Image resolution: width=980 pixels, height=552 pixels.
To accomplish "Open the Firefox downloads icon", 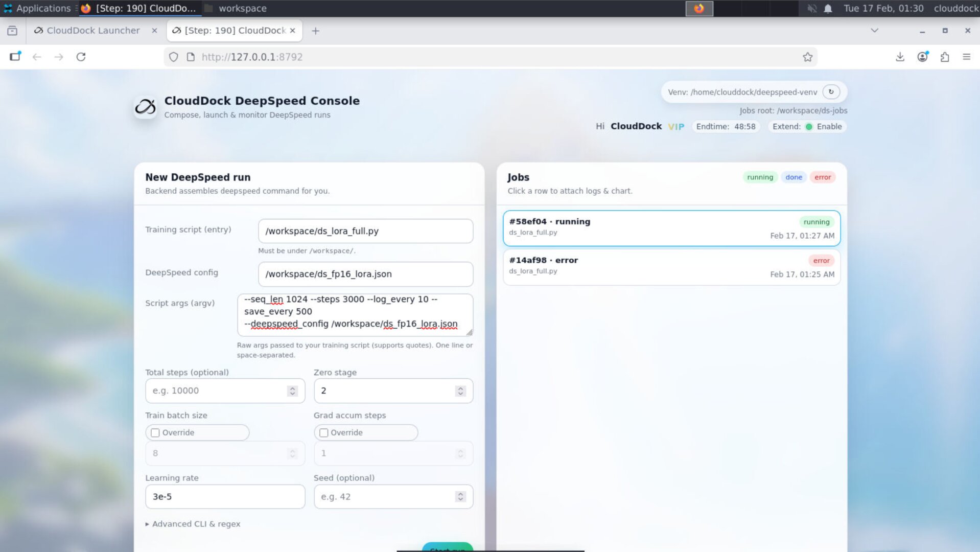I will 900,57.
